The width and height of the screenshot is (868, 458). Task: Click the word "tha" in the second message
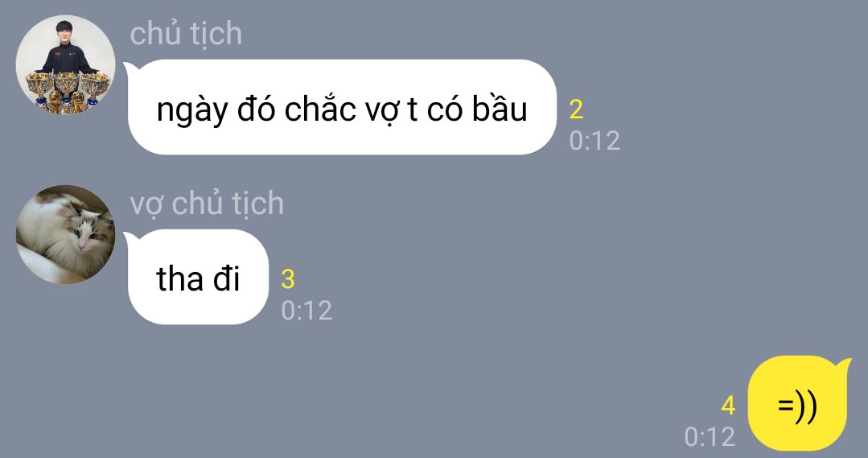point(179,279)
